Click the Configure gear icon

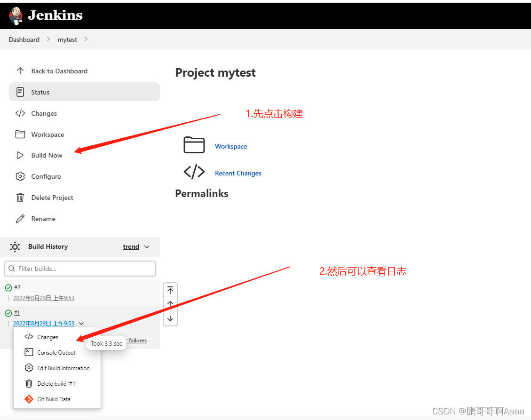(x=20, y=176)
